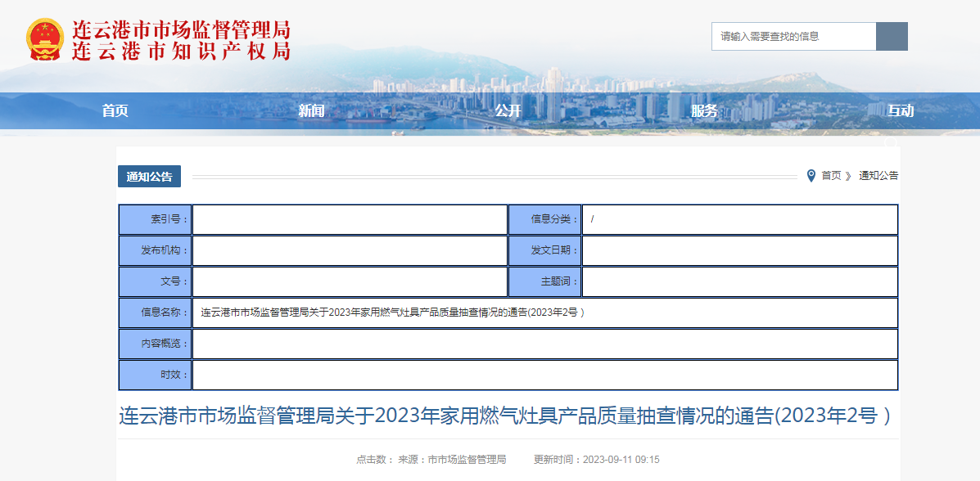Click the 通知公告 section tab label
This screenshot has height=481, width=980.
click(x=149, y=176)
